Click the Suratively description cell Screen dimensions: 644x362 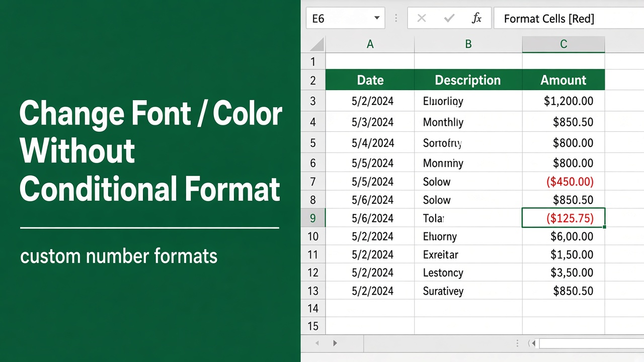(468, 291)
